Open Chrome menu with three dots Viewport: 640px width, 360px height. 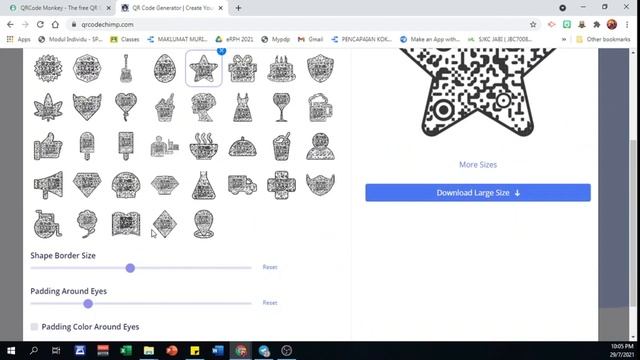tap(627, 24)
